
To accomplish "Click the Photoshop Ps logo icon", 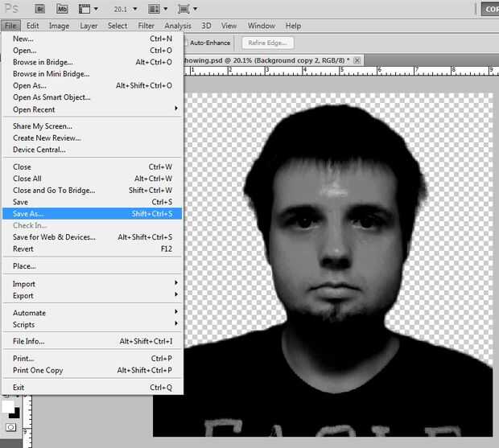I will point(10,9).
